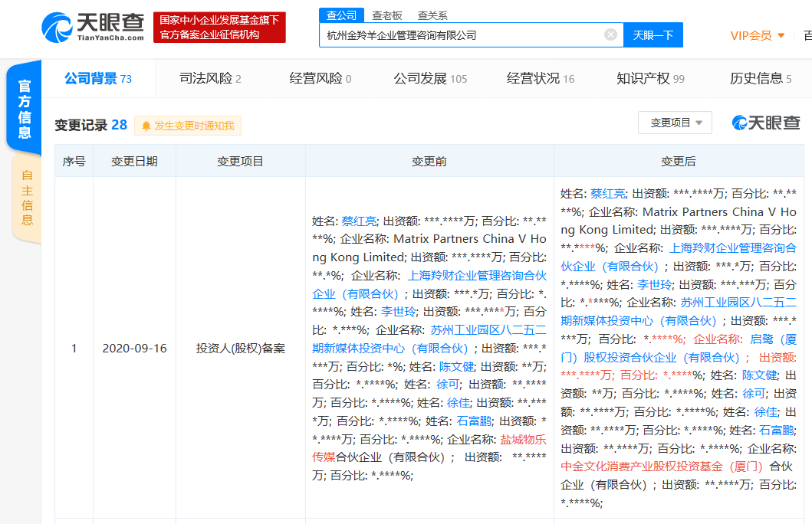Open the 经营状况 16 tab
Viewport: 812px width, 524px height.
tap(541, 79)
